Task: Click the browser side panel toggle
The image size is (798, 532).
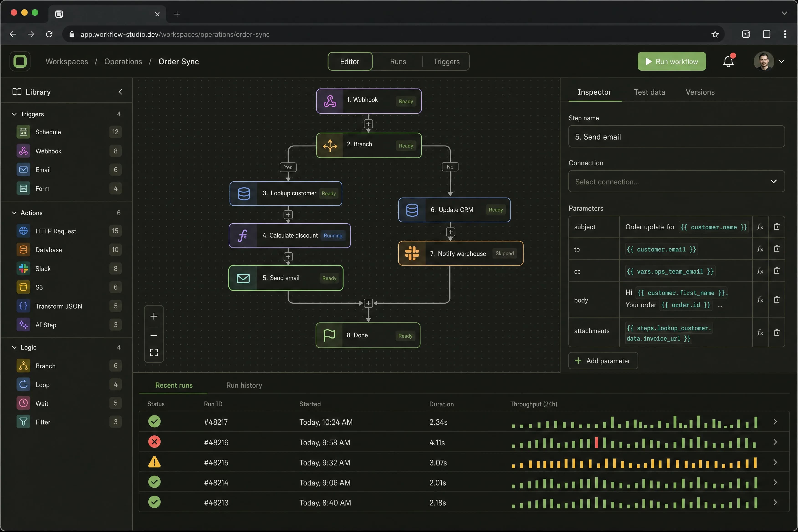Action: click(746, 34)
